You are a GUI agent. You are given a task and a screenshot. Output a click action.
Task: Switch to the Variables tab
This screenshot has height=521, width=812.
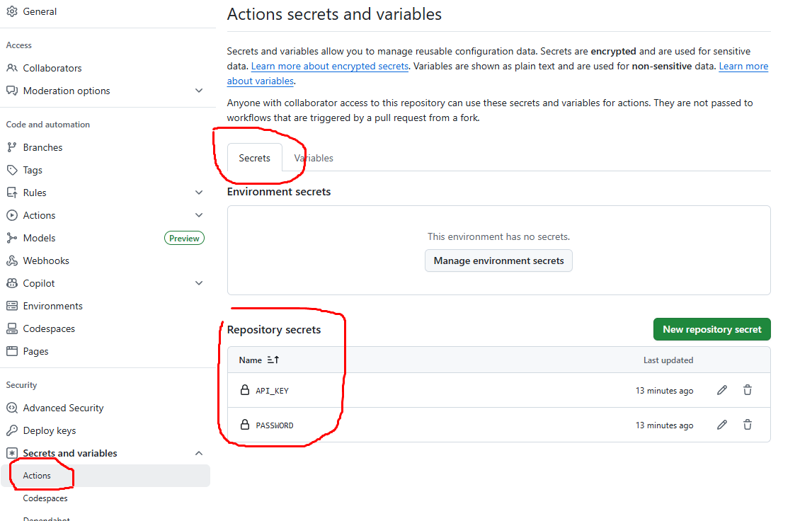[x=314, y=157]
